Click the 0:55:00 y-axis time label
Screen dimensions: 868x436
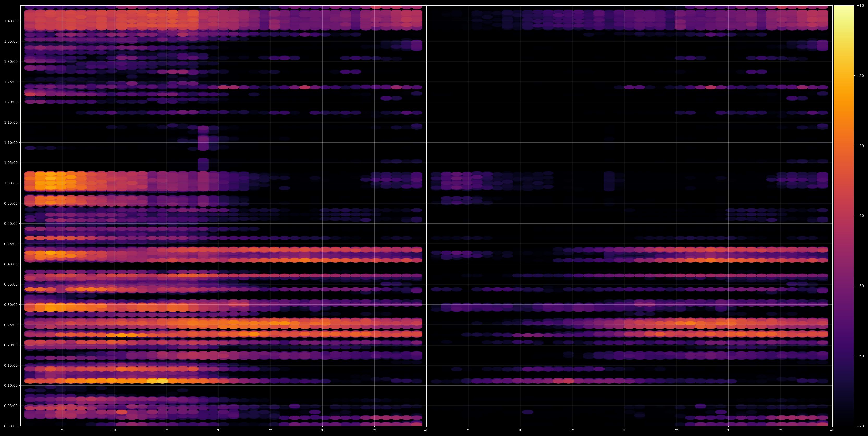(11, 203)
